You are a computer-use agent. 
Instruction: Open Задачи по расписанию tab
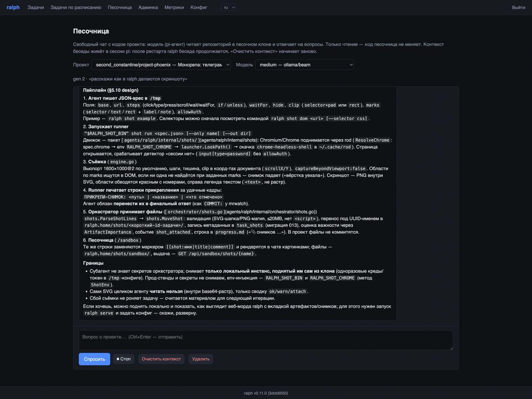pos(76,8)
